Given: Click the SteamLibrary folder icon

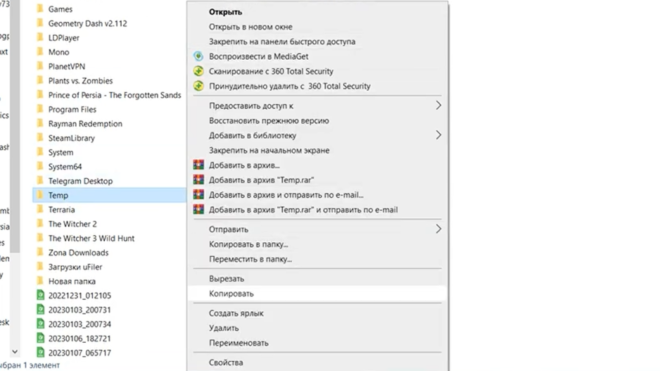Looking at the screenshot, I should pos(40,137).
